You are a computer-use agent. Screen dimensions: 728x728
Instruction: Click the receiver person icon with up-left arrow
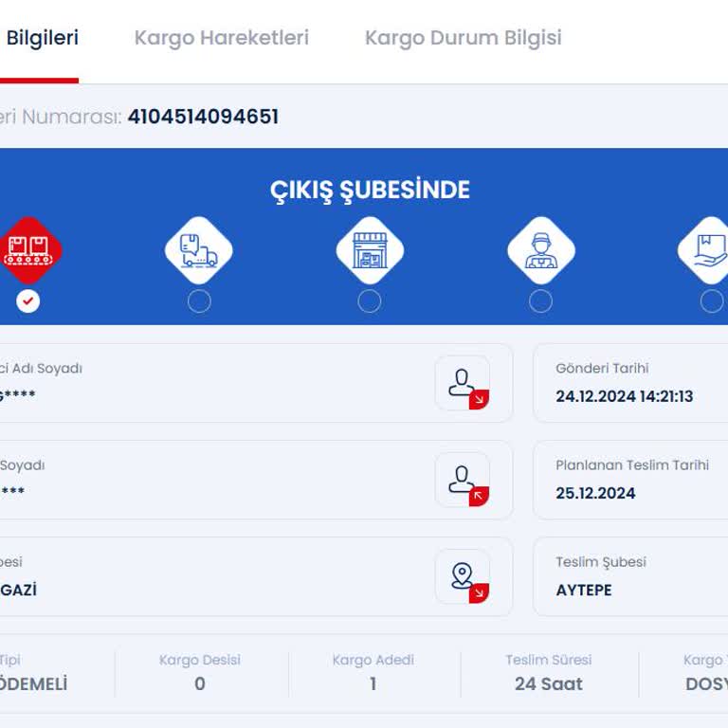(463, 480)
